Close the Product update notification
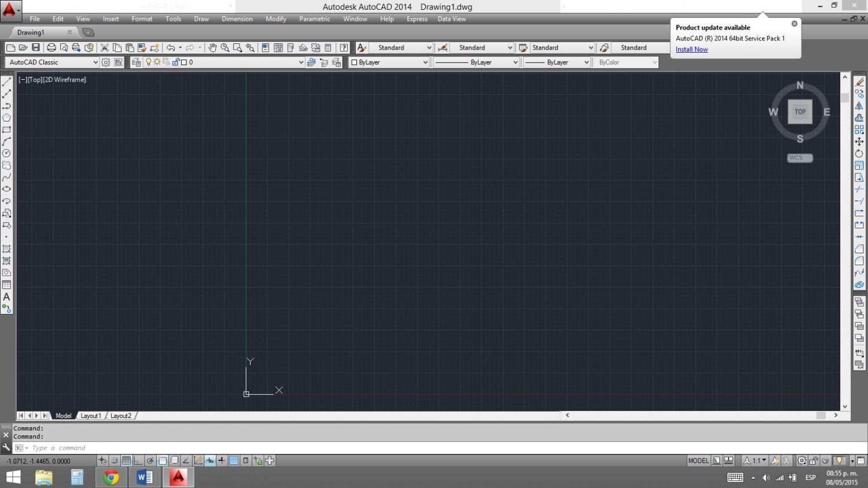 point(795,24)
